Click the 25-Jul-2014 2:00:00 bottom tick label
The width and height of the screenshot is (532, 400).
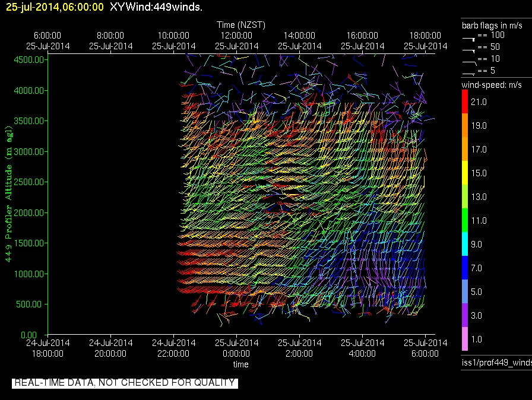[x=299, y=348]
